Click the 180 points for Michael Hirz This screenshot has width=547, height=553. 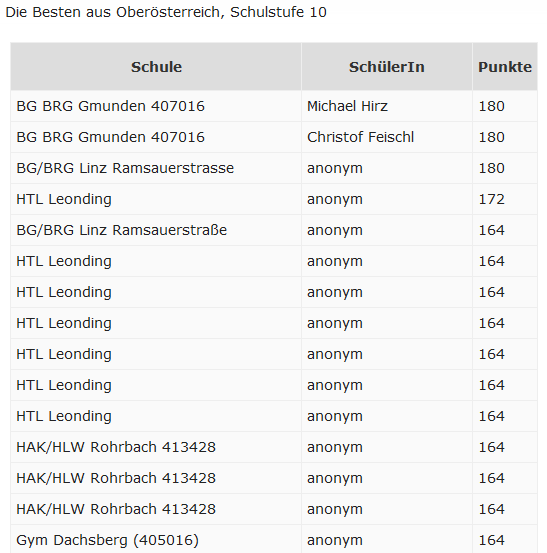(x=505, y=106)
